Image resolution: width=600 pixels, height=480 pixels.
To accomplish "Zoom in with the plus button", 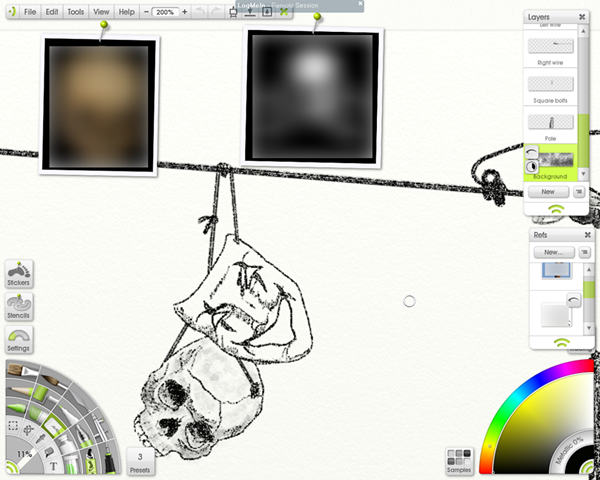I will [184, 12].
